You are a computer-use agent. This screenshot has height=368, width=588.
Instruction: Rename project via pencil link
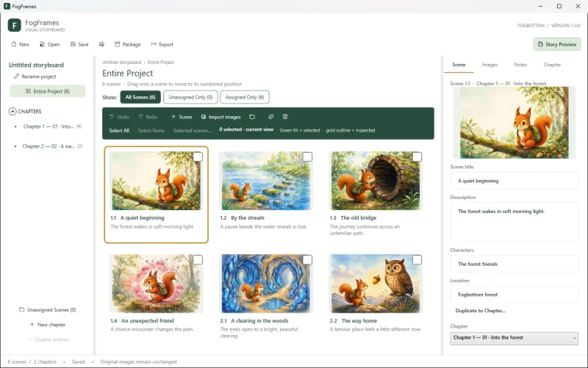click(x=35, y=76)
